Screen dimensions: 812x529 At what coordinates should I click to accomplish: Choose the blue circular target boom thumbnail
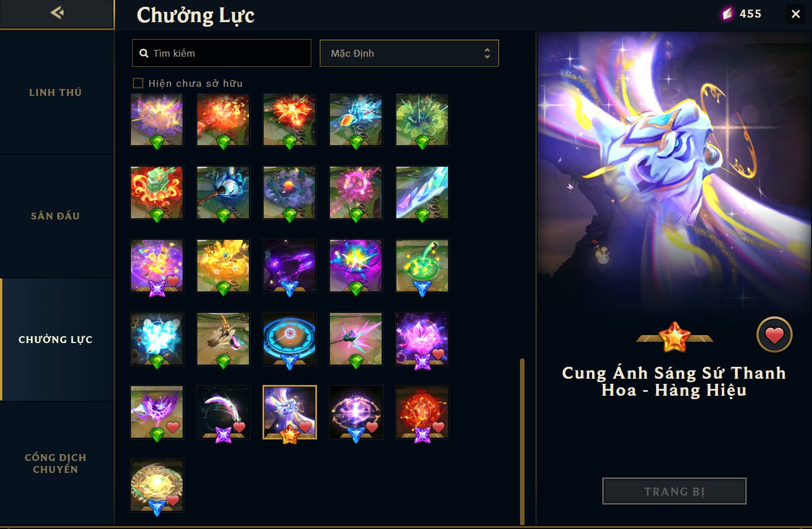pos(290,339)
